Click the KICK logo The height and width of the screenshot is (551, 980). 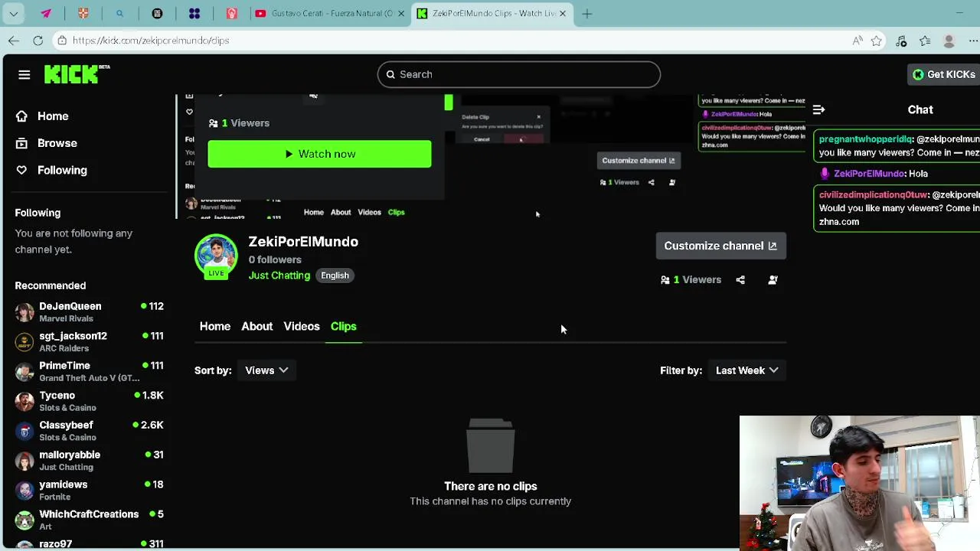click(77, 74)
